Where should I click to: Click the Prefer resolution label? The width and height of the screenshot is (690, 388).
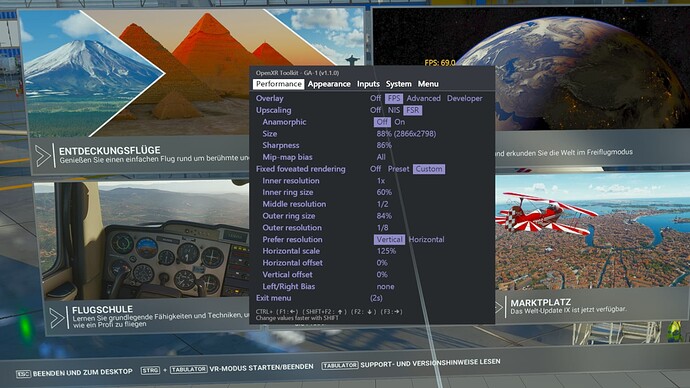(x=292, y=239)
